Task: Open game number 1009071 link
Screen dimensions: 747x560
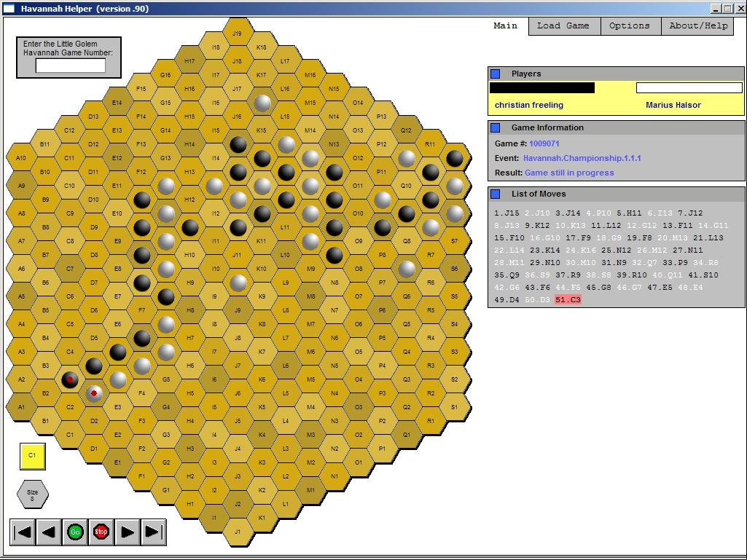Action: coord(544,143)
